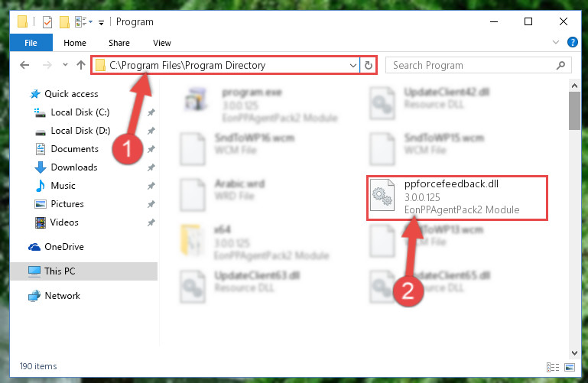Switch to large icons view layout

570,367
